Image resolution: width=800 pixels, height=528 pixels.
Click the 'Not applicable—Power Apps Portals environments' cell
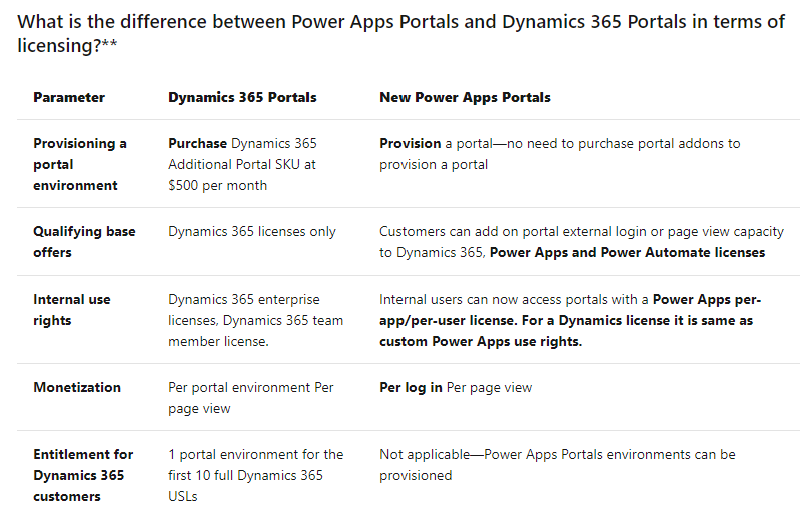pos(557,465)
